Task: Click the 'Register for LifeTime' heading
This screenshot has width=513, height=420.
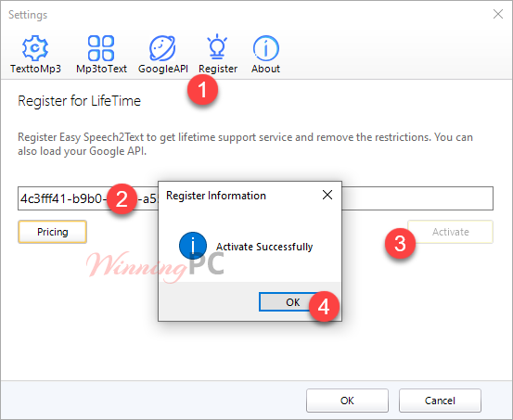Action: [x=79, y=101]
